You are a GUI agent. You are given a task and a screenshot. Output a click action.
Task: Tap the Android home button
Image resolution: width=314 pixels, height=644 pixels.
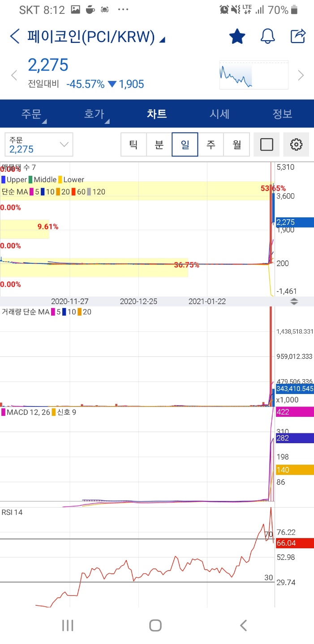point(155,625)
